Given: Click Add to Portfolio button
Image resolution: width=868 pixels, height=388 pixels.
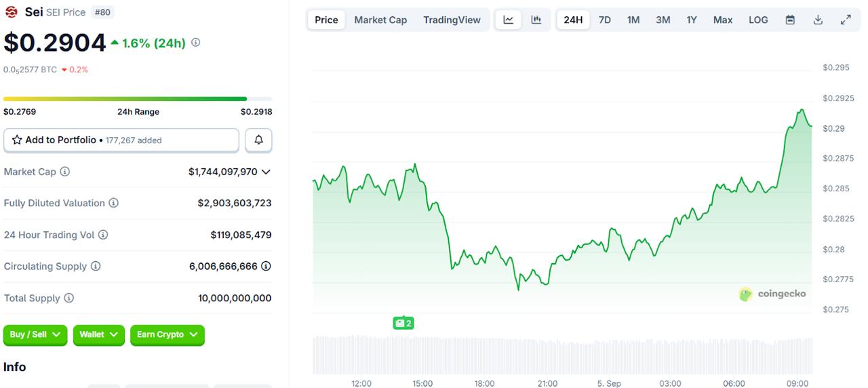Looking at the screenshot, I should point(121,140).
